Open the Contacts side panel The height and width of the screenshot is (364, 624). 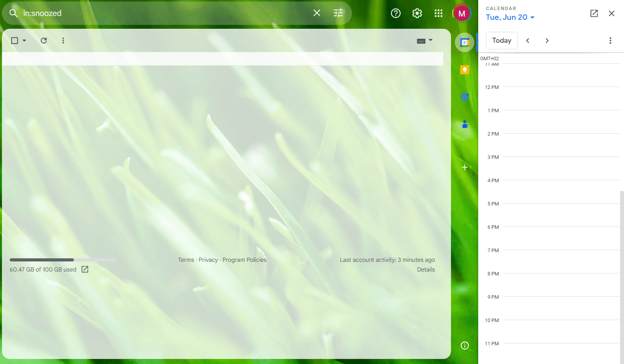tap(464, 124)
